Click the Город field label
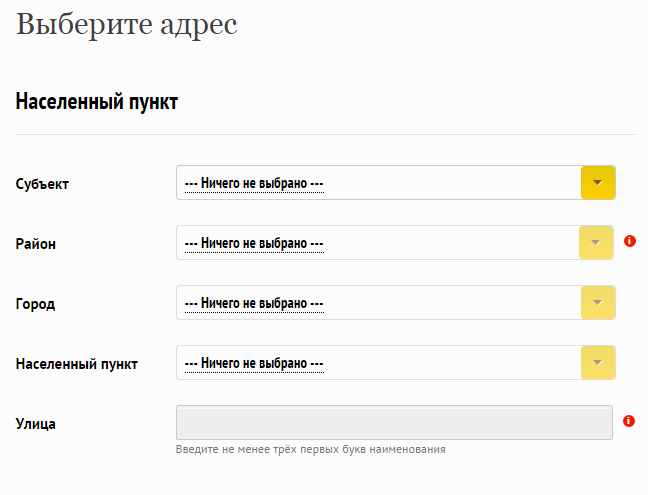The height and width of the screenshot is (495, 648). click(x=35, y=304)
